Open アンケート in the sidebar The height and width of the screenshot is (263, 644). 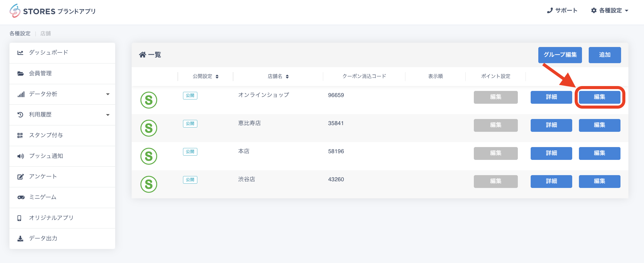(62, 177)
